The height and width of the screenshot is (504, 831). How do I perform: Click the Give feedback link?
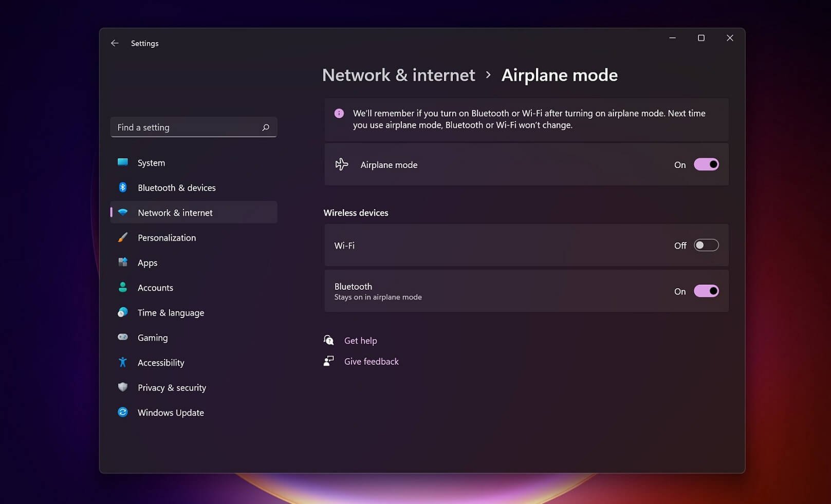371,362
